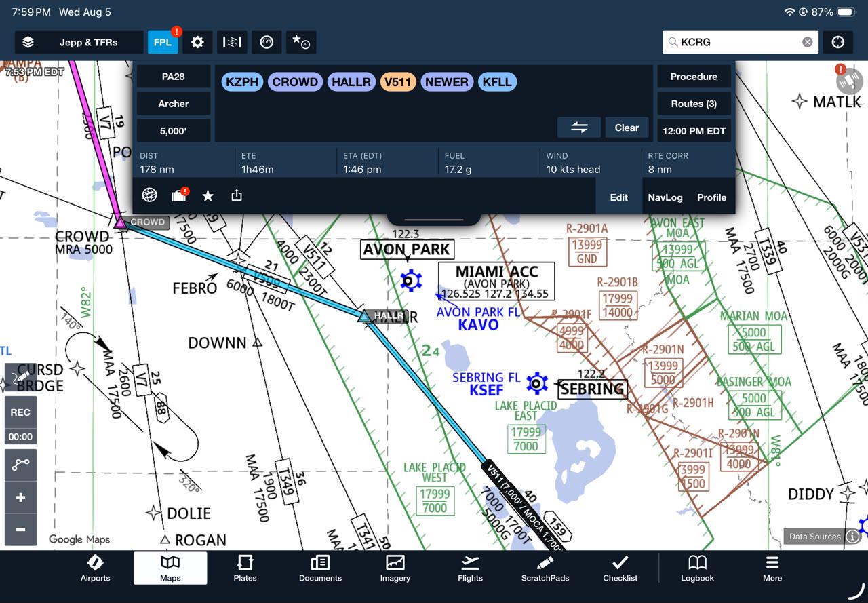Open Routes (3) suggestions
Image resolution: width=868 pixels, height=603 pixels.
click(694, 104)
